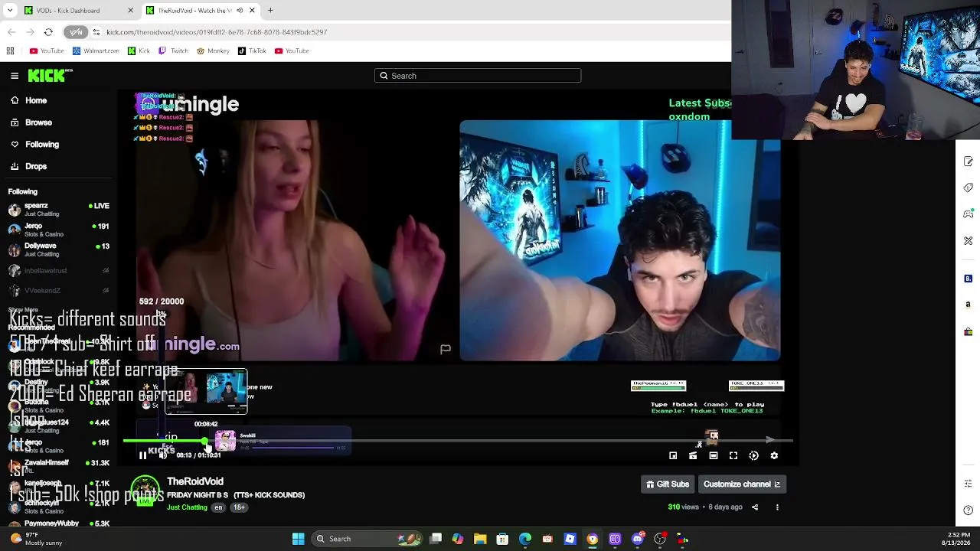Open the Just Chatting category link

[x=187, y=507]
